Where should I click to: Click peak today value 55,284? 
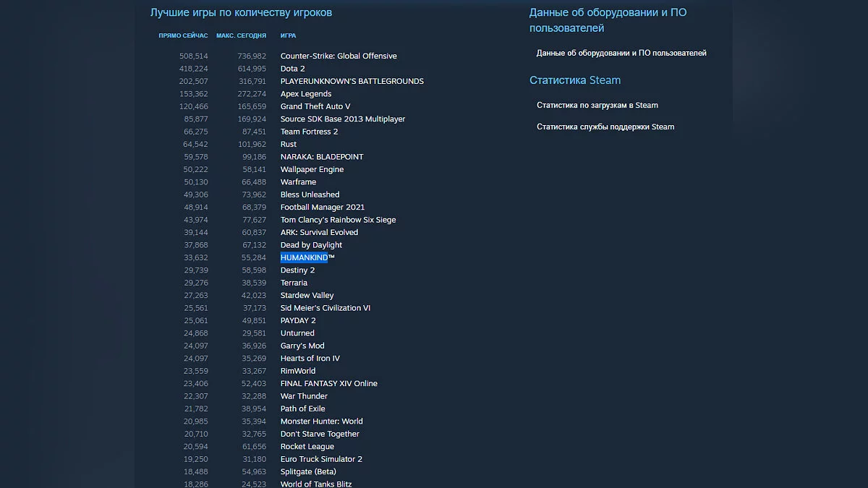tap(254, 257)
